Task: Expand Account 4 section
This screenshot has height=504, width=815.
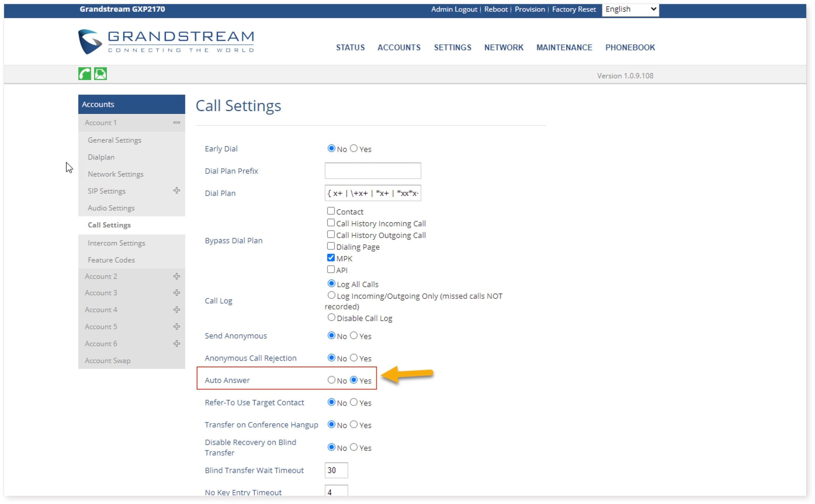Action: [176, 310]
